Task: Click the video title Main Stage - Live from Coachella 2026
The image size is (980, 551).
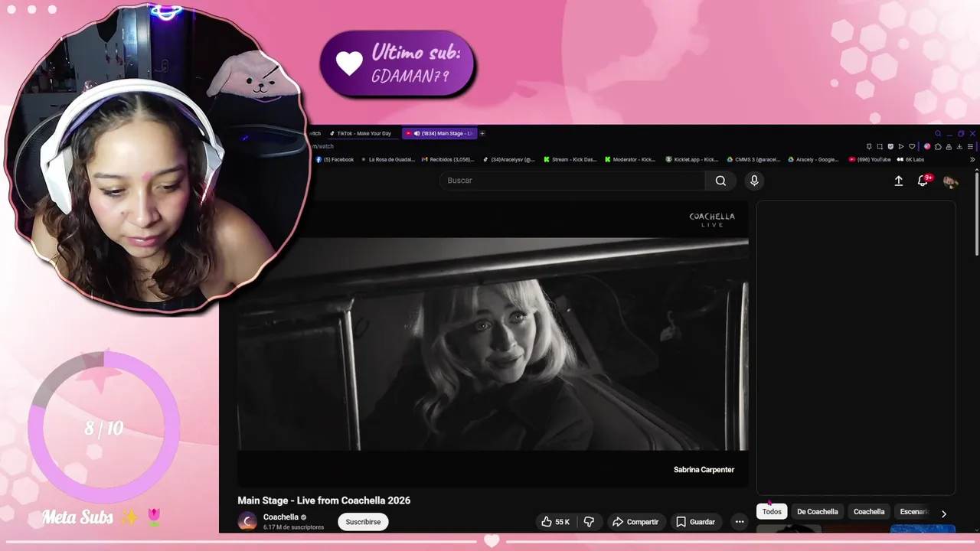Action: pos(324,500)
